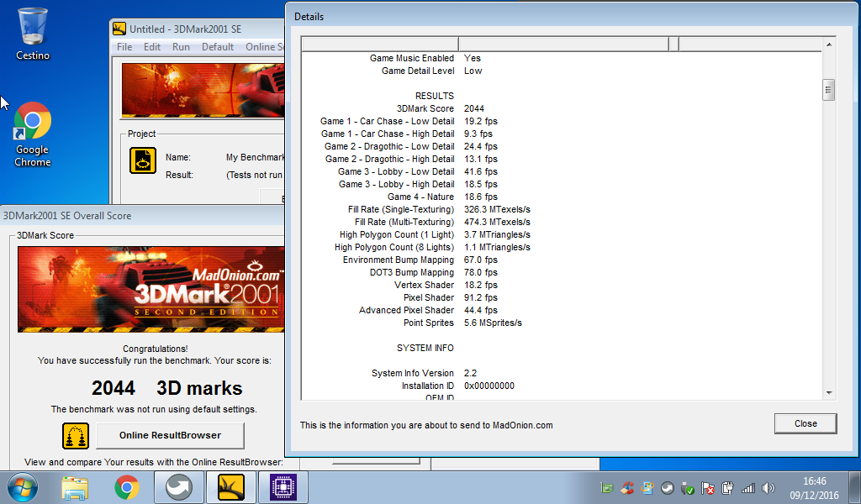
Task: Select Game 3 Lobby High Detail row
Action: pyautogui.click(x=418, y=184)
